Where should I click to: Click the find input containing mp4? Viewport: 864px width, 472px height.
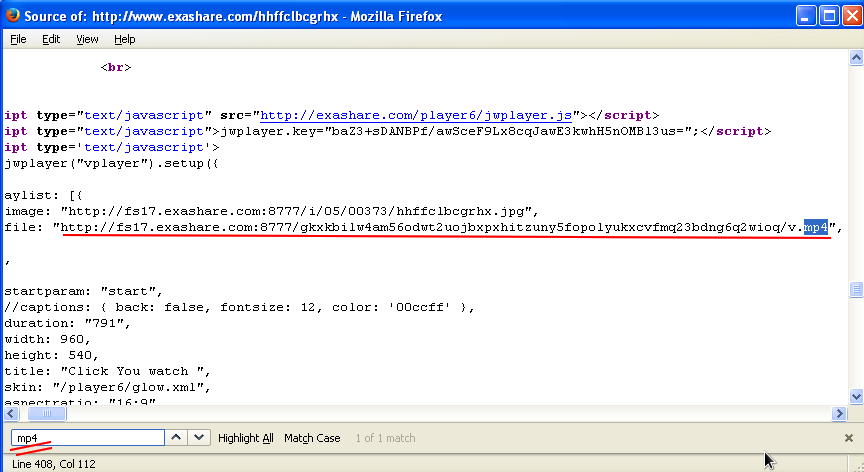coord(88,438)
